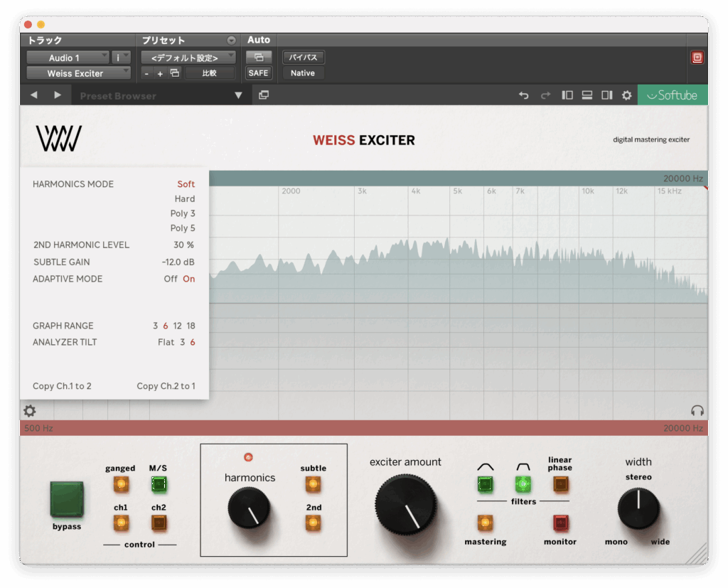Screen dimensions: 728x588
Task: Click the headphones listen icon
Action: [x=697, y=410]
